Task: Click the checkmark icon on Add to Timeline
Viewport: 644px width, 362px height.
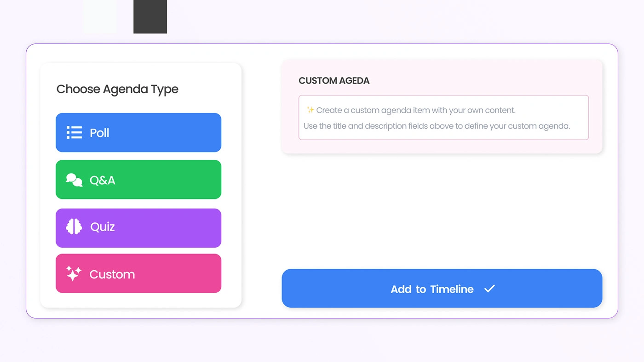Action: tap(489, 289)
